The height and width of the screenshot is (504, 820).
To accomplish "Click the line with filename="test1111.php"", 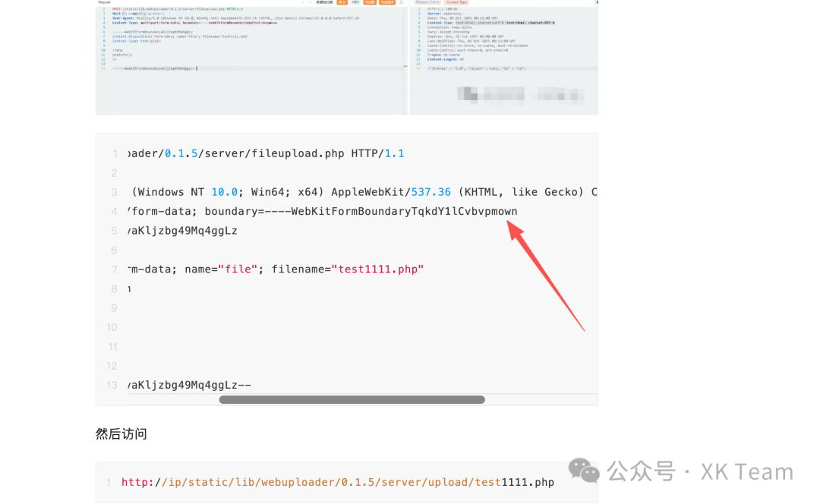I will (276, 269).
